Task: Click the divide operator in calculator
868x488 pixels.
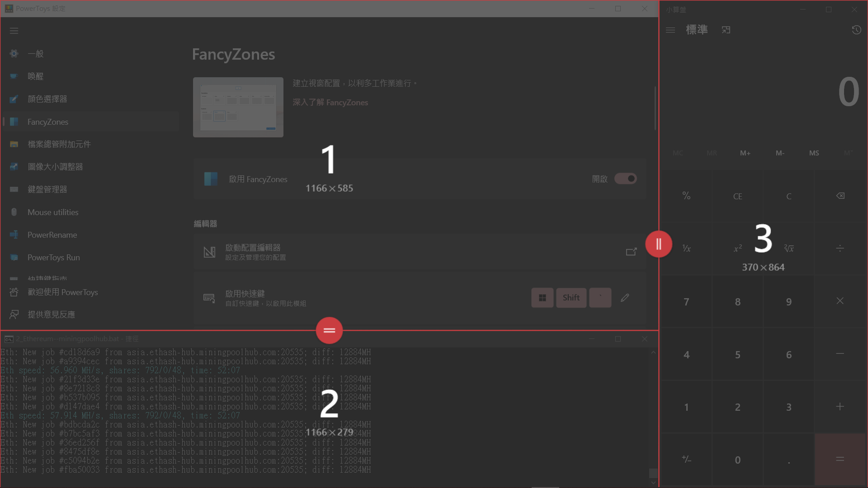Action: coord(840,248)
